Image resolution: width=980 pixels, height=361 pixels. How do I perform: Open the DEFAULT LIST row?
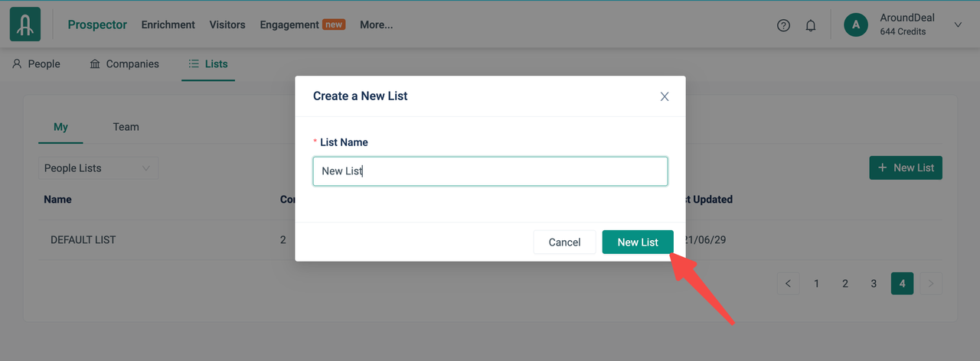click(x=83, y=240)
